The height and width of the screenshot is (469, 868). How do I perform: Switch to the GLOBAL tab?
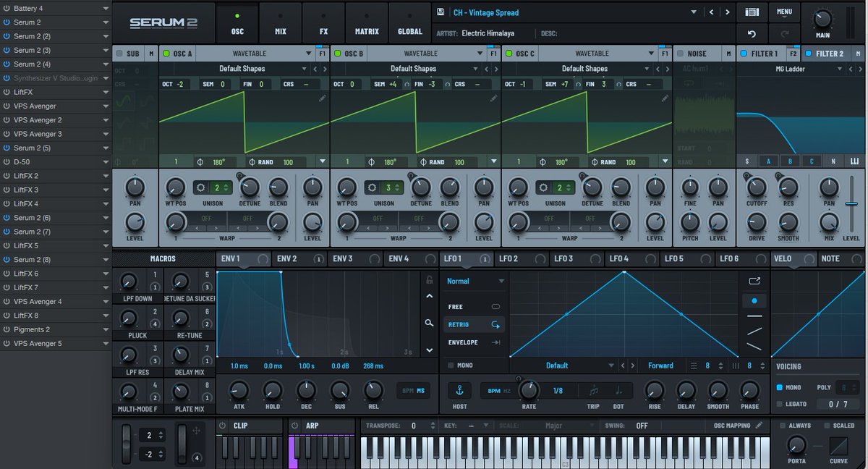tap(410, 22)
